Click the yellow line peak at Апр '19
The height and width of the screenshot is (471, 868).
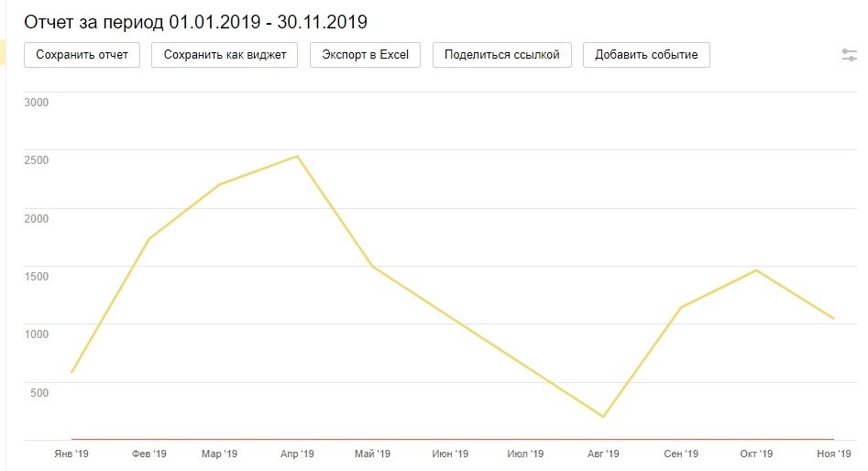coord(297,156)
